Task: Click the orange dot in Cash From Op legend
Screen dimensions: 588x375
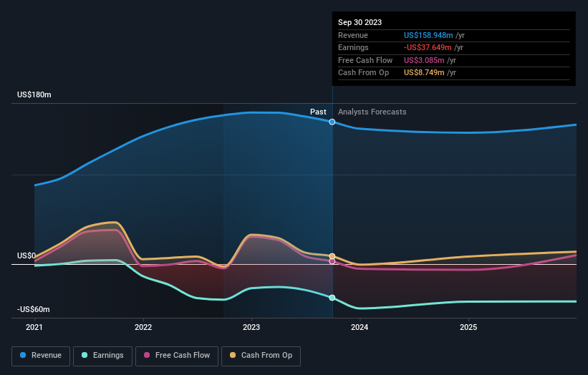Action: point(233,355)
